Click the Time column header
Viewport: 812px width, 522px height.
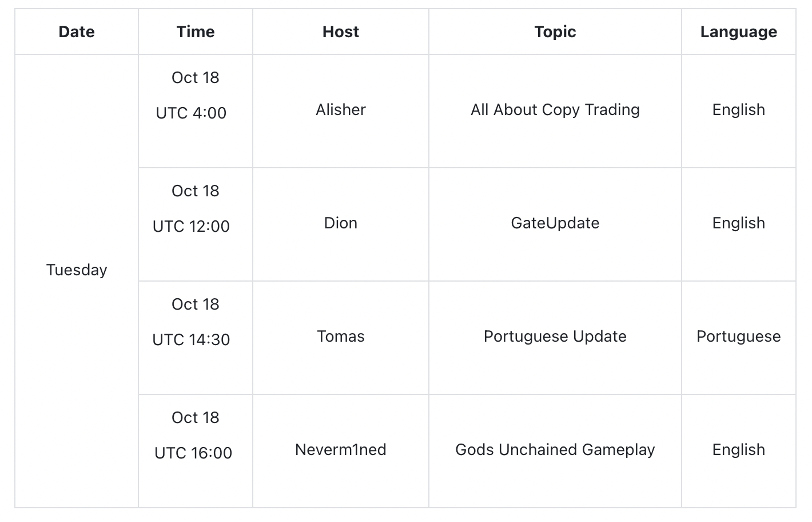[196, 32]
